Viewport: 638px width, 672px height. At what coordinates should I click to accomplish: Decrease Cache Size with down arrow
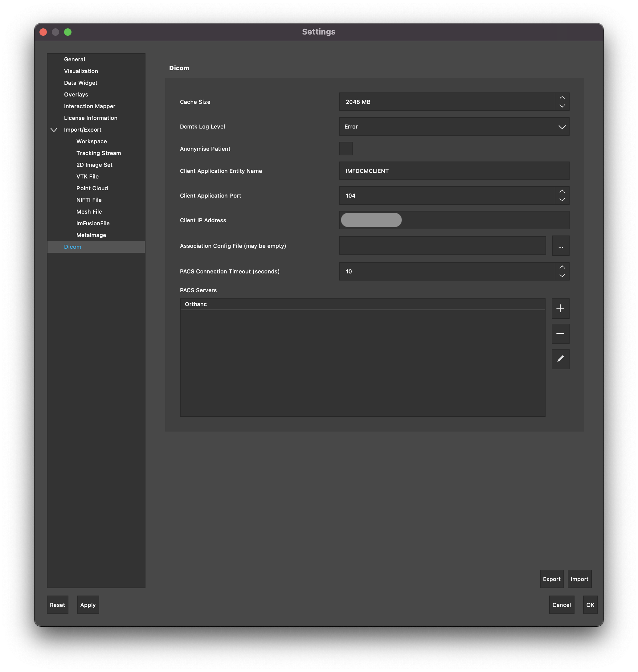click(562, 106)
